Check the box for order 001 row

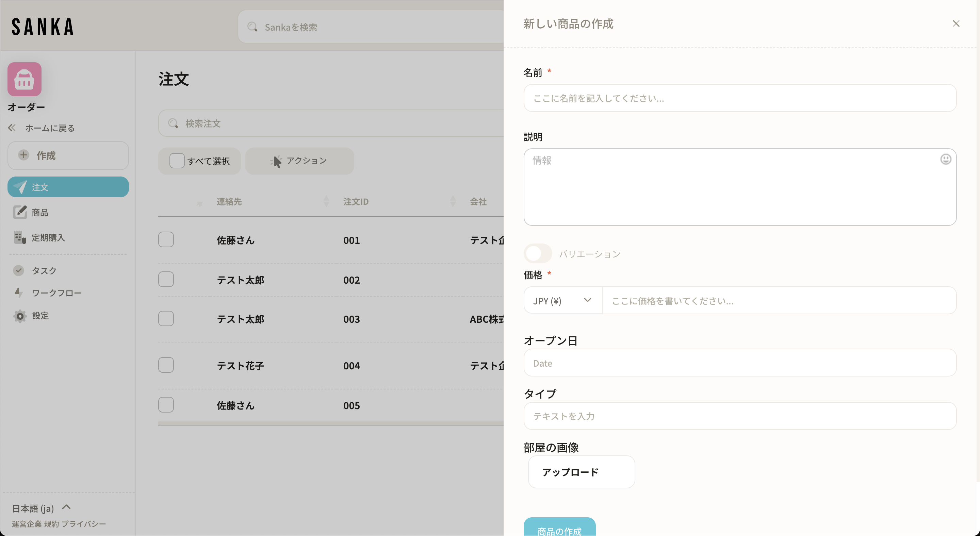coord(166,239)
